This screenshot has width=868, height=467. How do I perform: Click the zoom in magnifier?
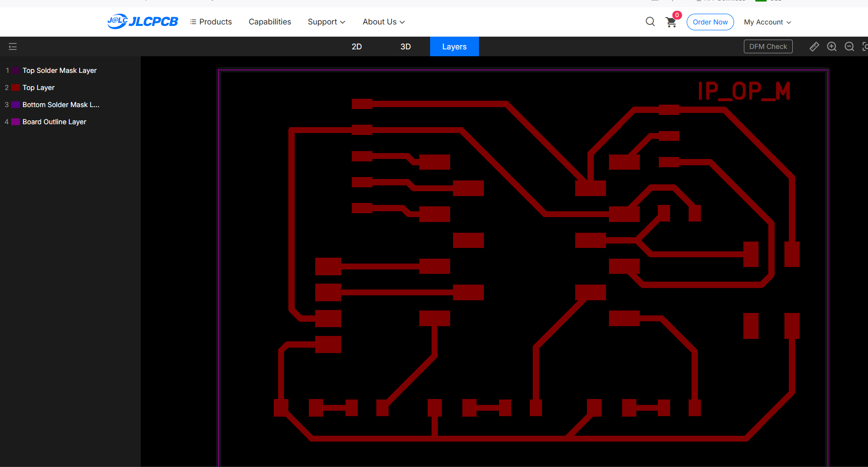pyautogui.click(x=832, y=46)
